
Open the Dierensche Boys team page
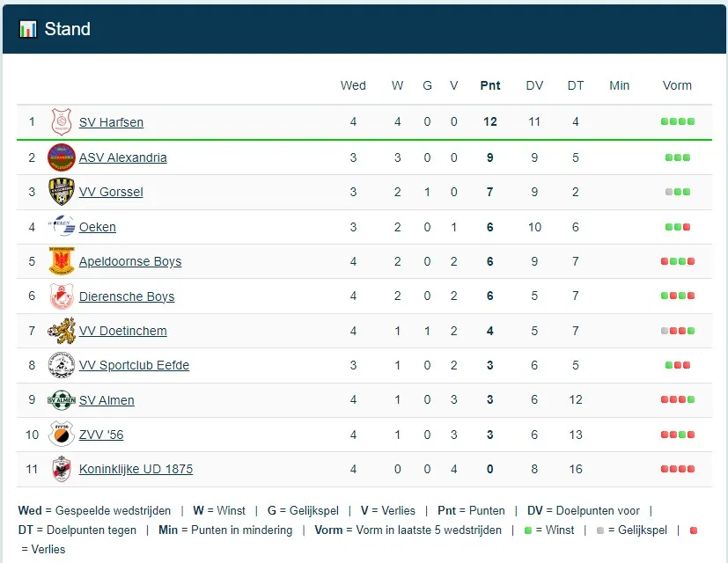click(127, 296)
